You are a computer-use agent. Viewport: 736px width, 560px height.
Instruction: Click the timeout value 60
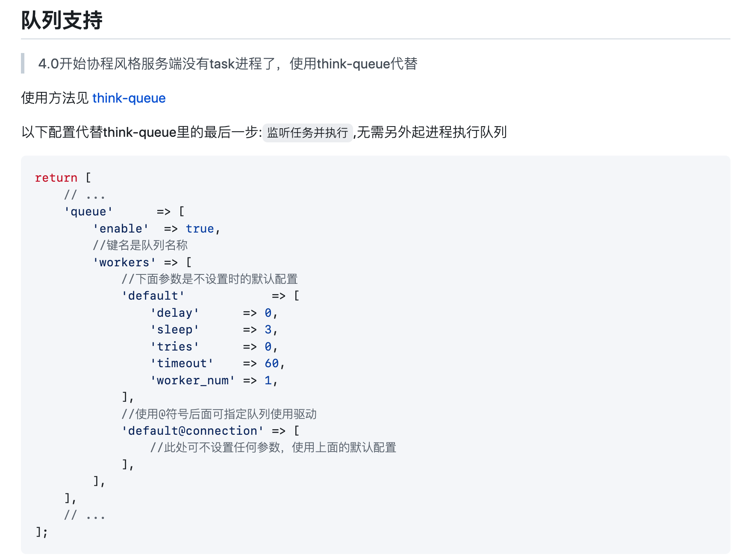coord(271,363)
